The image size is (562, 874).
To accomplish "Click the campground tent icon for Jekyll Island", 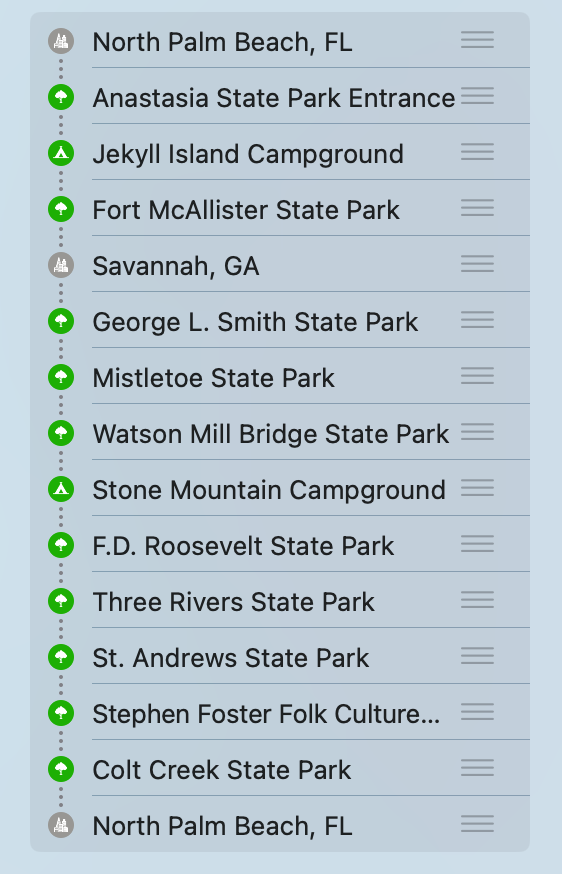I will [61, 153].
